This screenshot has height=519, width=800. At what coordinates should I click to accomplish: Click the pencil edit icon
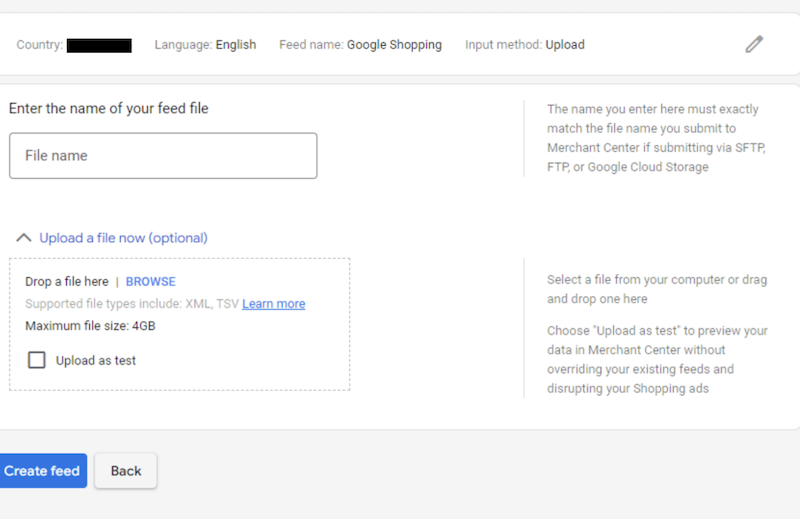point(754,44)
